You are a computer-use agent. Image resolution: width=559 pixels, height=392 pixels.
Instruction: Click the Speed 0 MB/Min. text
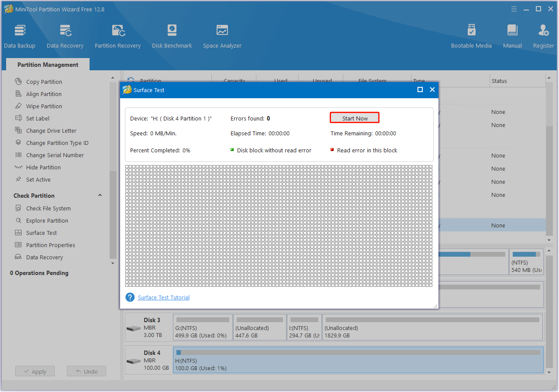[153, 133]
